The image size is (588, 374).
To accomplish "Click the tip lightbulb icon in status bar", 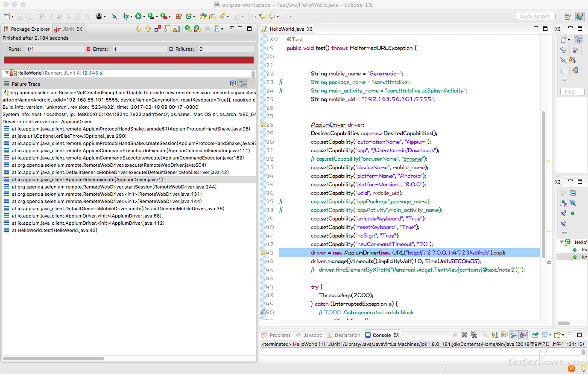I will coord(584,368).
